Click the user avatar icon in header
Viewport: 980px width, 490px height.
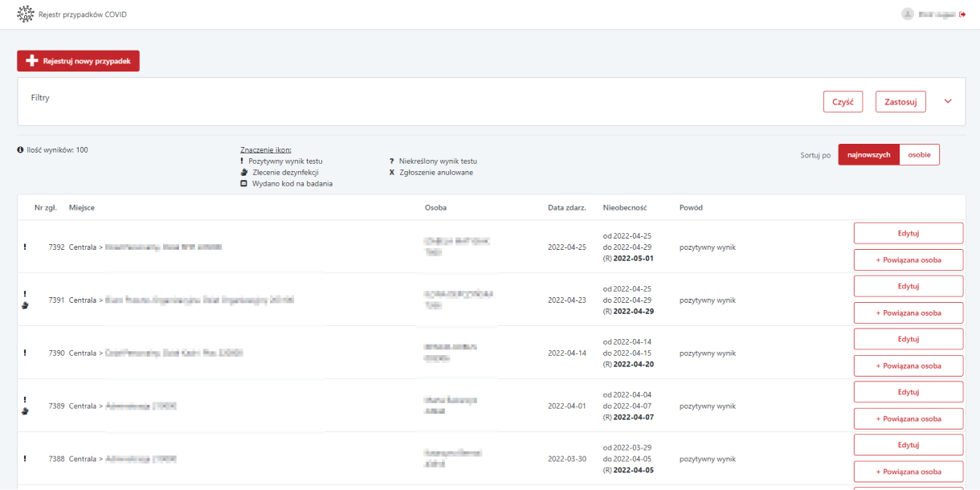[908, 14]
